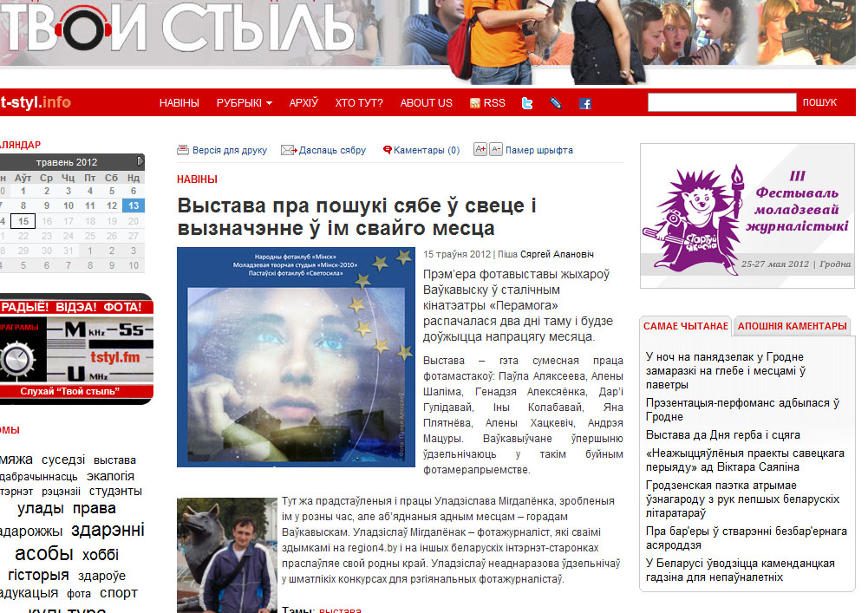Click the printer icon for print version
Image resolution: width=868 pixels, height=613 pixels.
(x=183, y=150)
